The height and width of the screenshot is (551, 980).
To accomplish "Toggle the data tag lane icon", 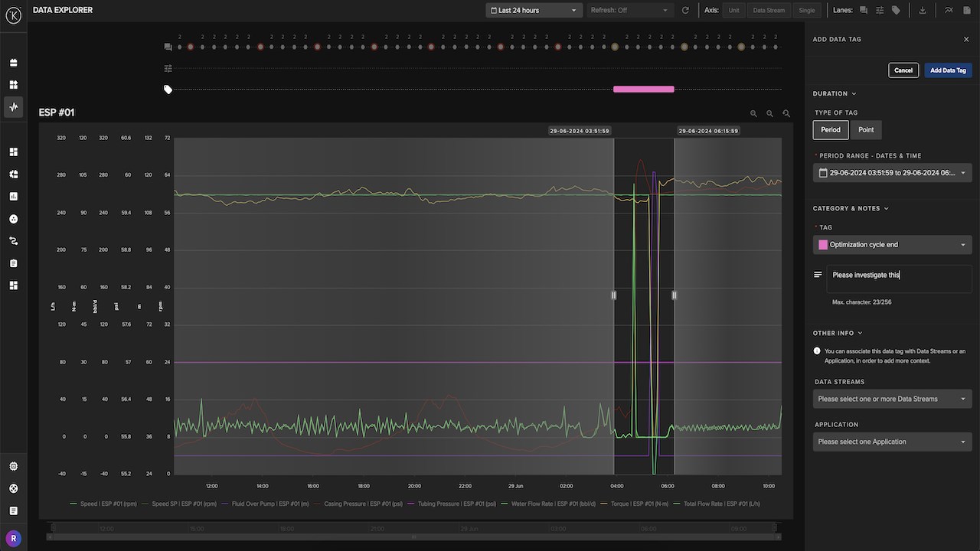I will click(896, 10).
